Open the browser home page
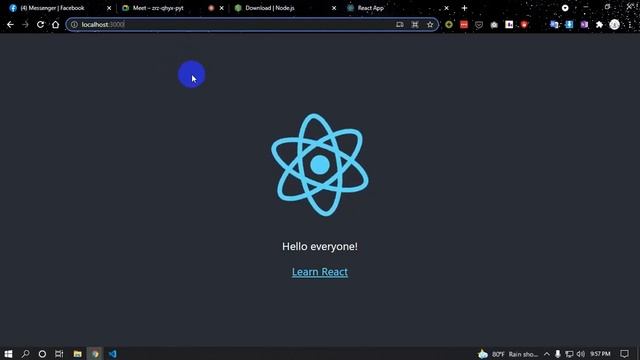The height and width of the screenshot is (360, 640). click(x=56, y=24)
